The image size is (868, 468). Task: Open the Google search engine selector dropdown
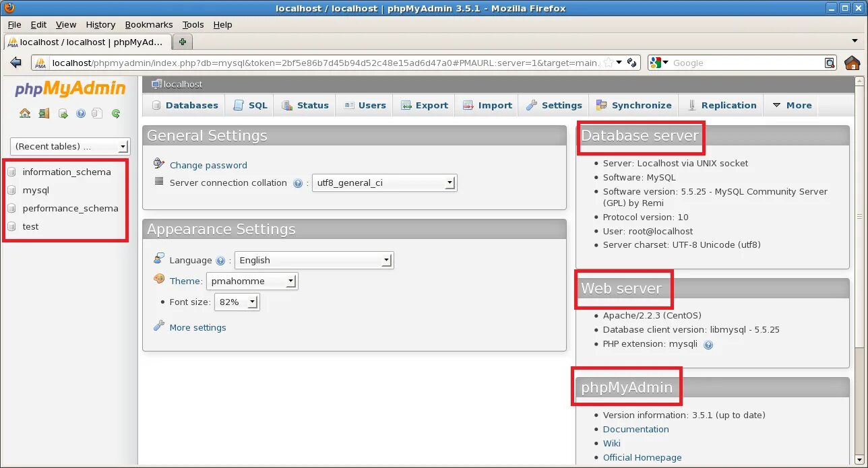point(659,63)
